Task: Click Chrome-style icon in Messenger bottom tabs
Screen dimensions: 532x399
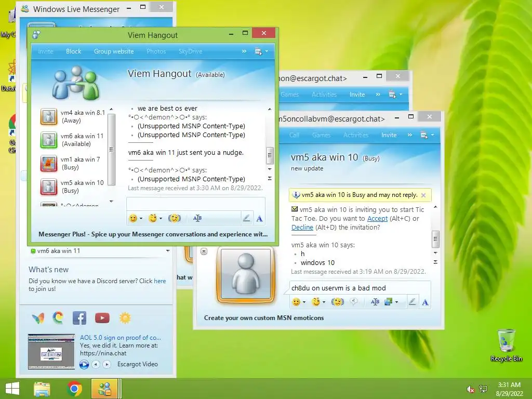Action: (58, 318)
